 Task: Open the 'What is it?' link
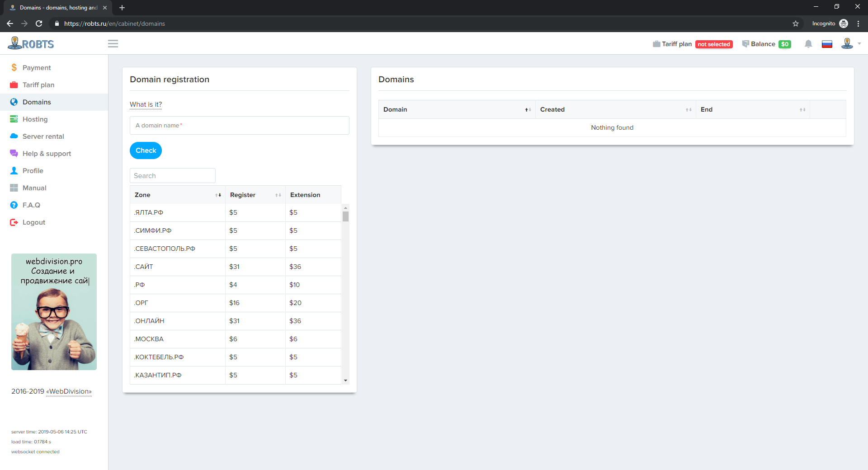tap(146, 104)
